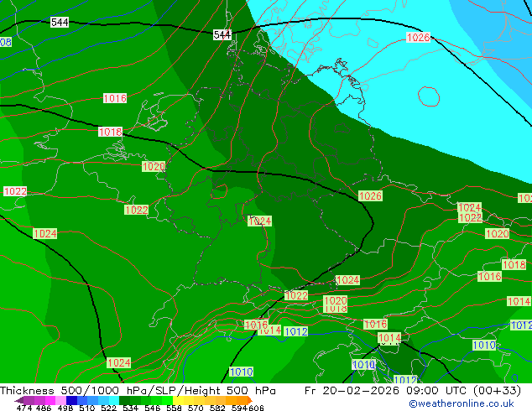Select the legend value 582
This screenshot has width=532, height=411.
tap(217, 408)
